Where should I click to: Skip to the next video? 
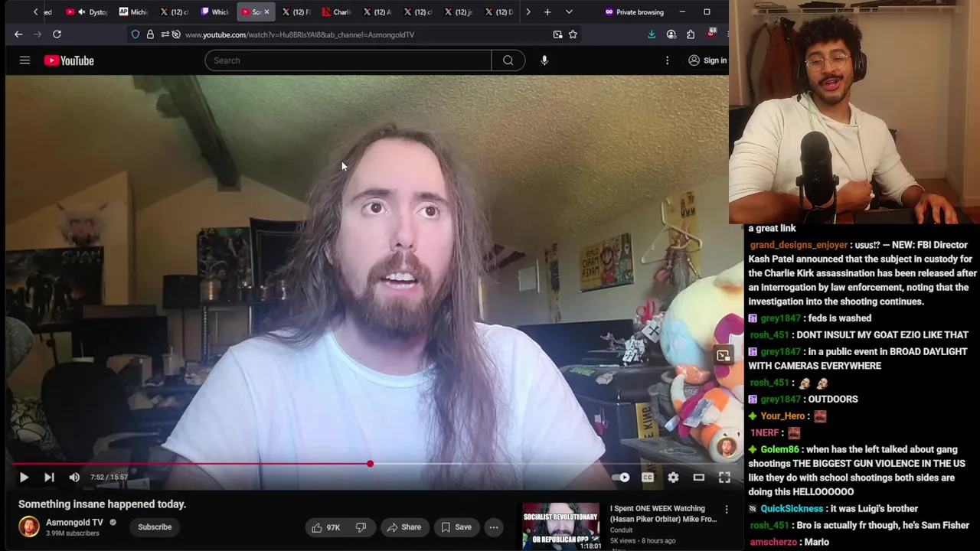coord(49,478)
